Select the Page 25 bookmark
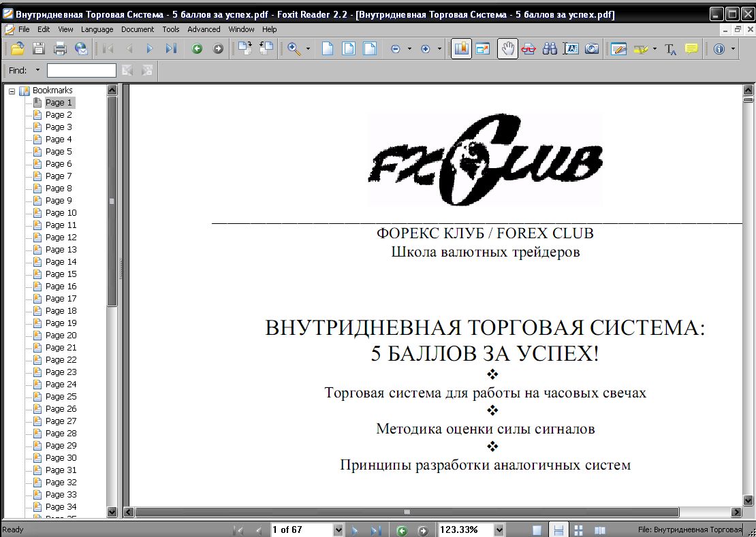Viewport: 756px width, 537px height. (x=61, y=396)
